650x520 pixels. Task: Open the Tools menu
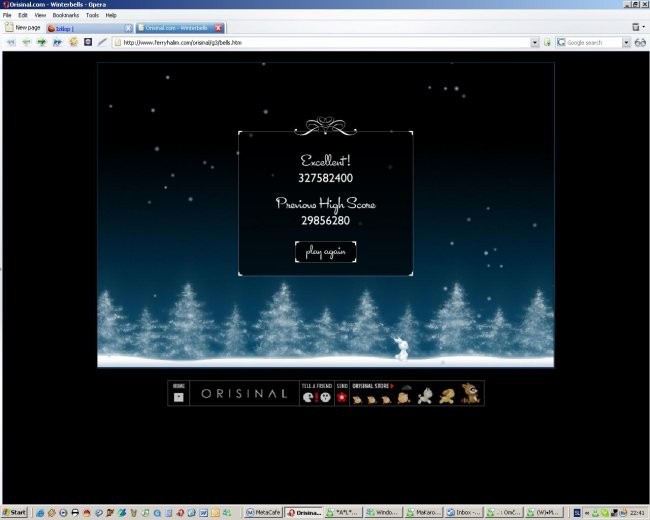pyautogui.click(x=92, y=16)
